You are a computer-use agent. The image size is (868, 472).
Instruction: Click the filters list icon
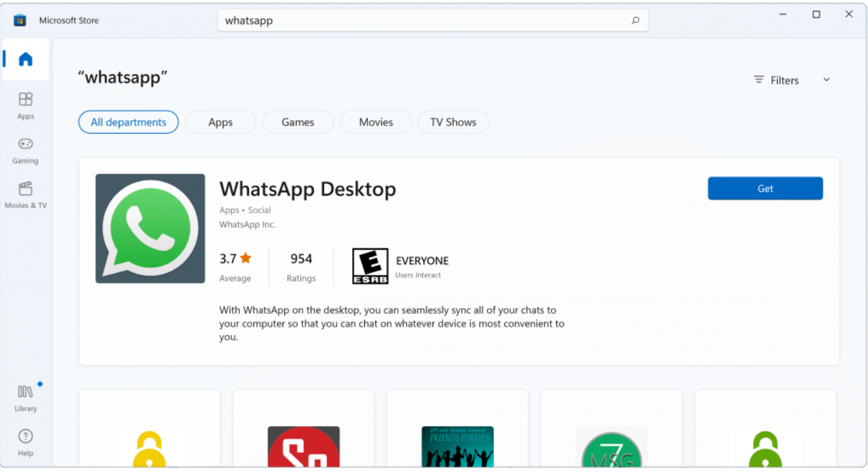759,80
